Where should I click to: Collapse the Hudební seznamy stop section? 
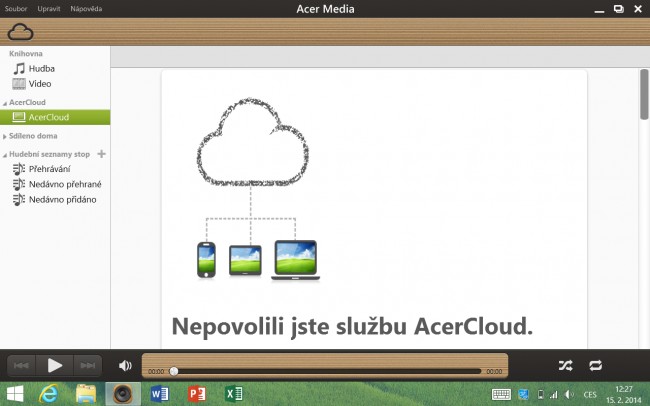click(5, 155)
